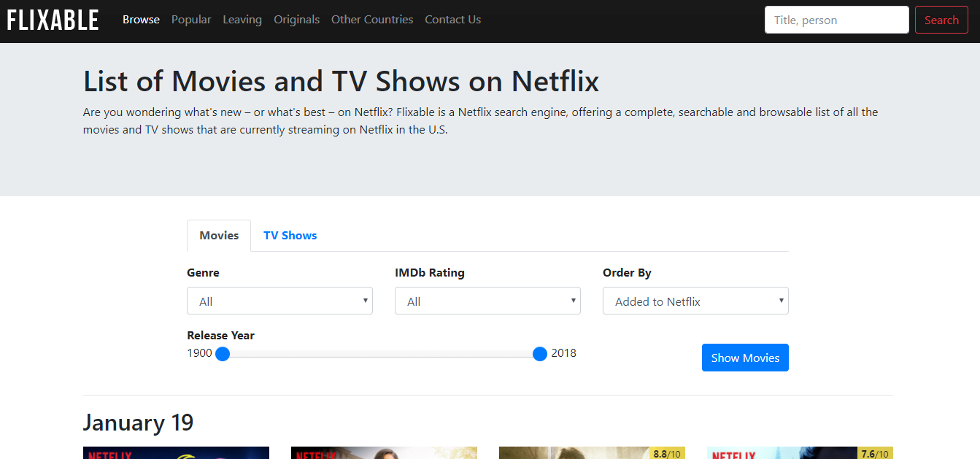Open the Genre dropdown
The height and width of the screenshot is (459, 980).
279,301
